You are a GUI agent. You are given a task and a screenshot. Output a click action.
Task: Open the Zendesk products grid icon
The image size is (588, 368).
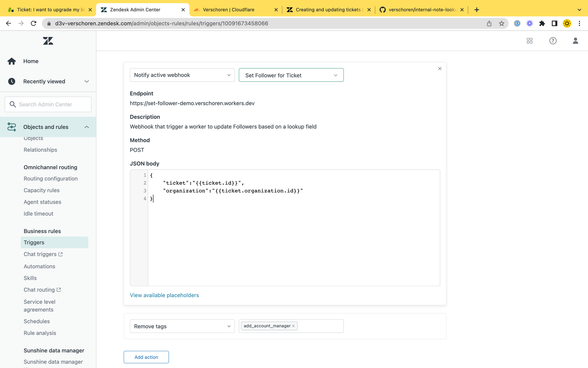click(x=529, y=41)
